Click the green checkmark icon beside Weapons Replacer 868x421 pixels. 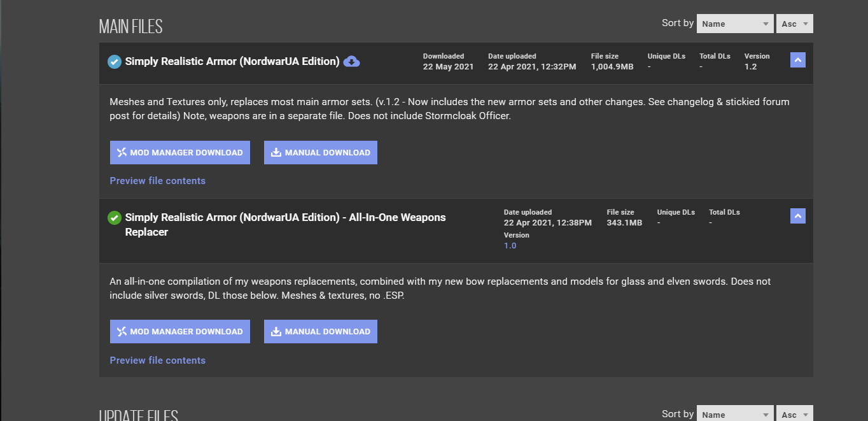[x=115, y=218]
